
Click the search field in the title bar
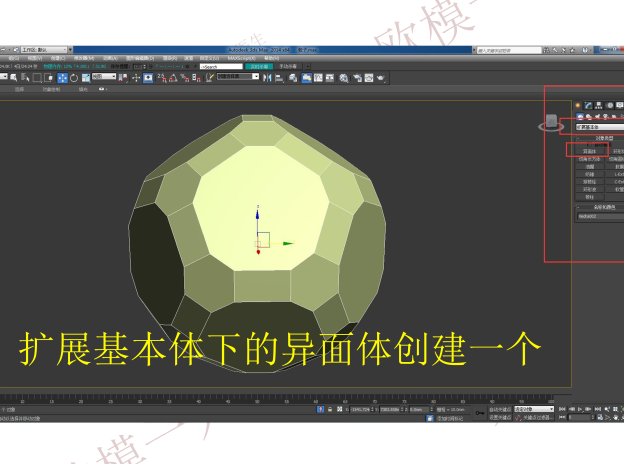point(509,50)
